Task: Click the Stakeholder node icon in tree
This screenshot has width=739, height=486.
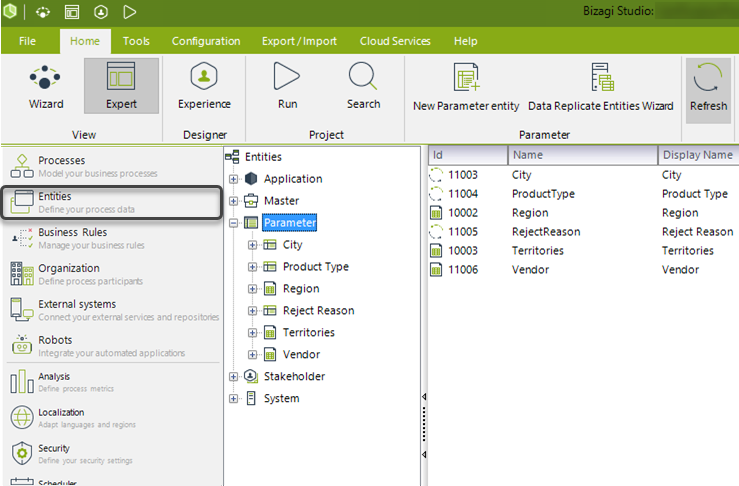Action: pyautogui.click(x=251, y=376)
